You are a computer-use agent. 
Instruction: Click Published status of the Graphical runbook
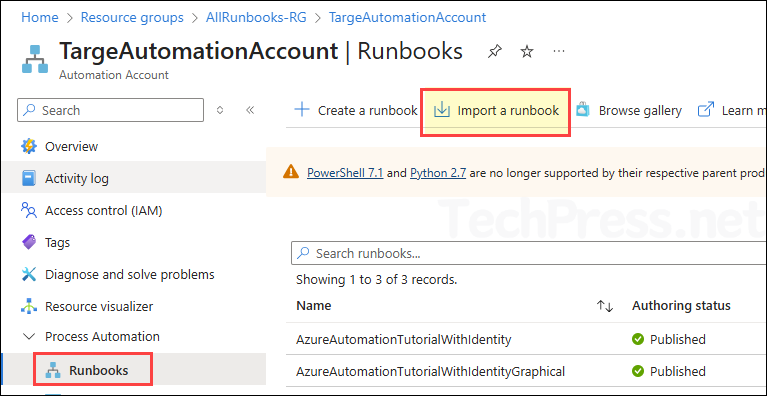(x=677, y=371)
